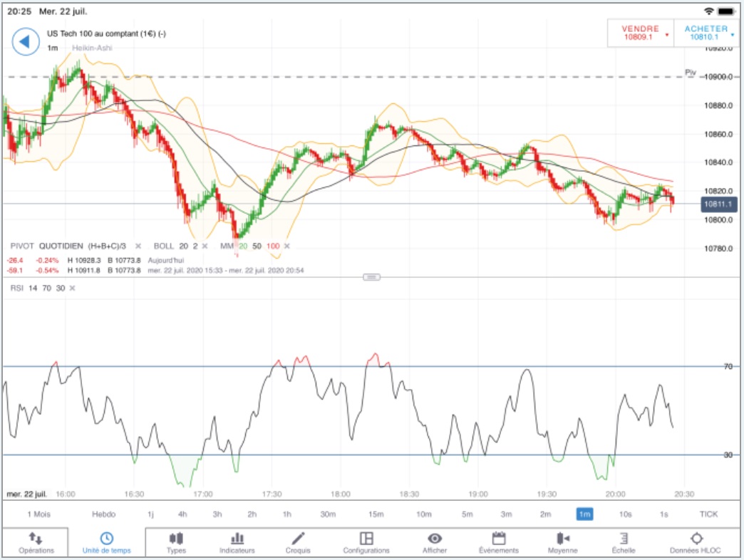This screenshot has width=744, height=560.
Task: Remove the BOLL 20 2 indicator
Action: coord(205,246)
